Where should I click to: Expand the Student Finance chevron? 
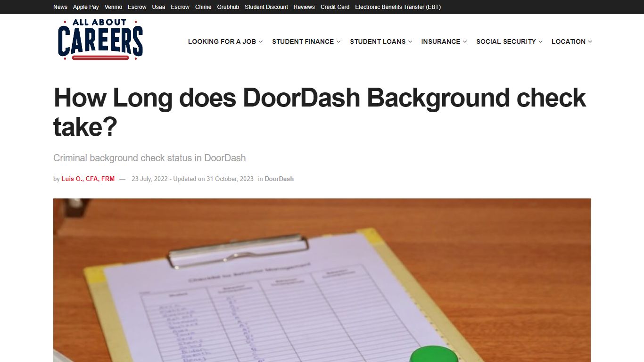339,41
